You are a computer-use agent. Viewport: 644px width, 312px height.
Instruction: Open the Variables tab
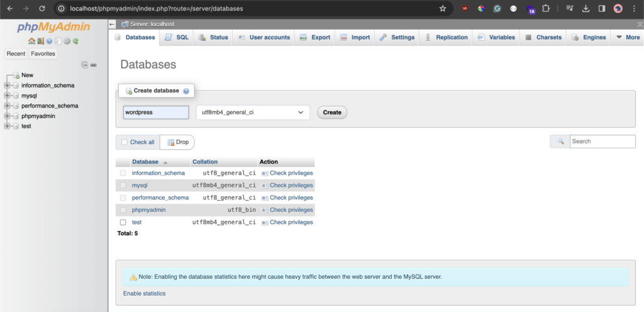[x=496, y=37]
